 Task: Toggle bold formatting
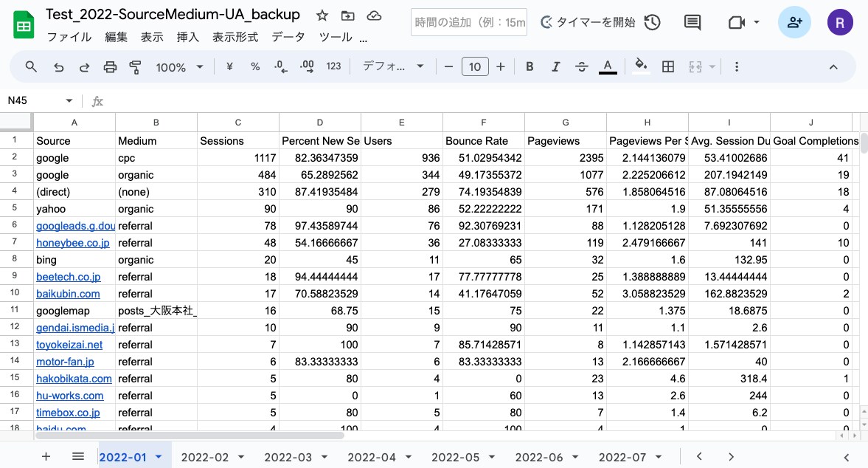click(x=530, y=66)
